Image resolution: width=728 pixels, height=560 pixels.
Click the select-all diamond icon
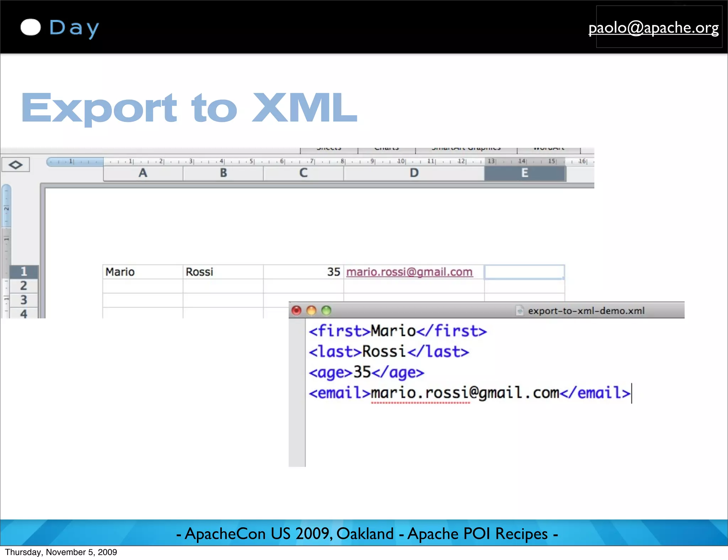[16, 165]
